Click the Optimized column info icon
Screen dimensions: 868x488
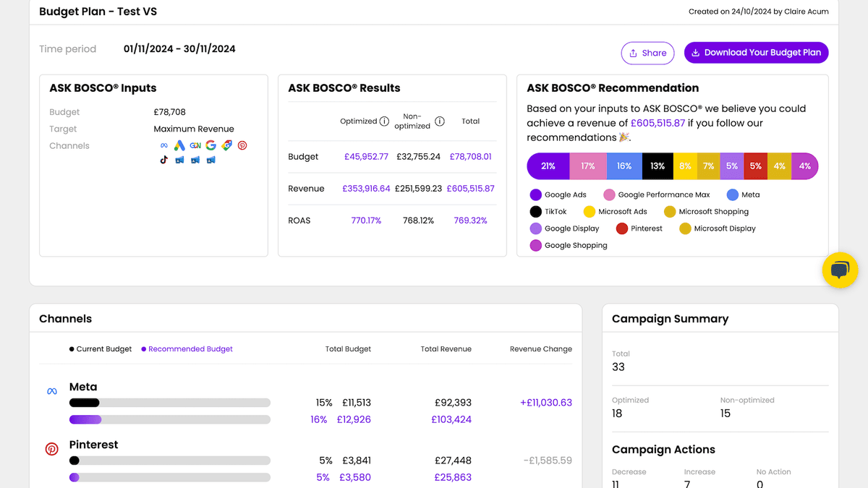pyautogui.click(x=384, y=121)
